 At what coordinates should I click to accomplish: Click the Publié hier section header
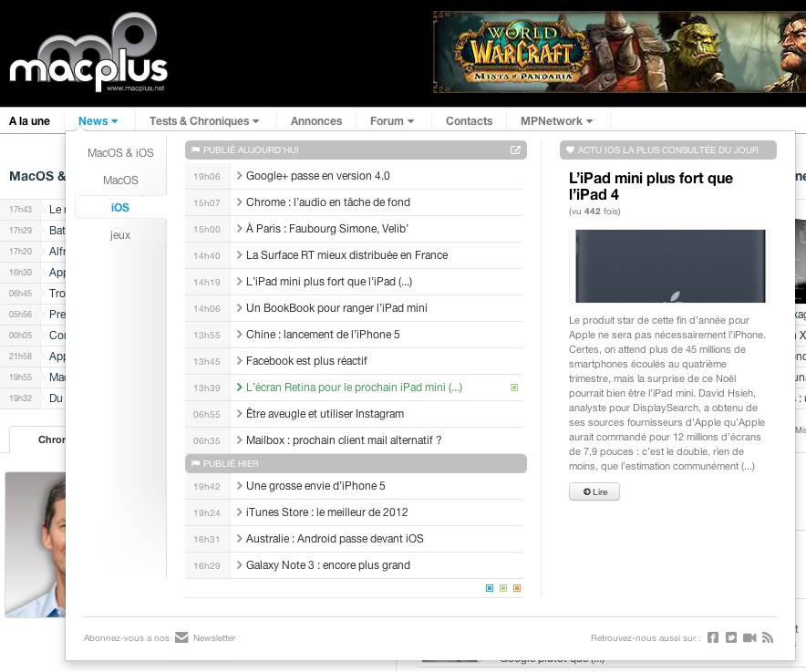pyautogui.click(x=356, y=463)
